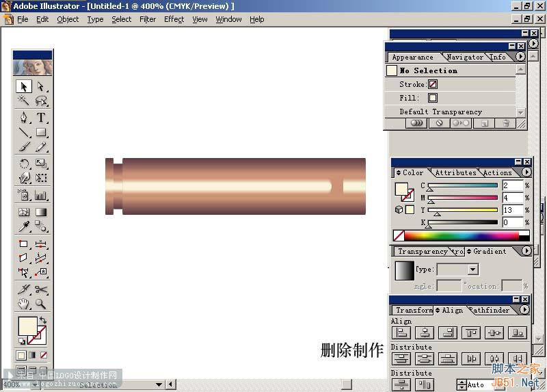Screen dimensions: 547x392
Task: Open the Gradient panel flyout menu
Action: [526, 250]
